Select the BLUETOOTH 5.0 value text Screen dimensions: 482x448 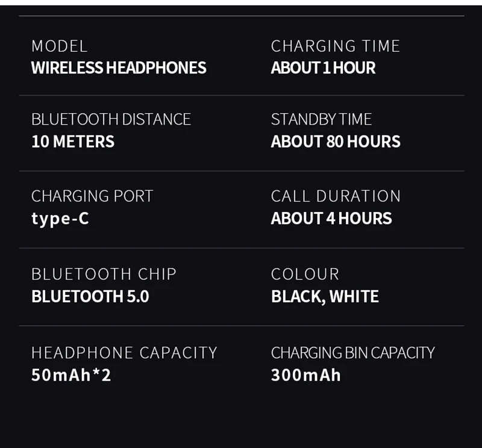click(90, 296)
